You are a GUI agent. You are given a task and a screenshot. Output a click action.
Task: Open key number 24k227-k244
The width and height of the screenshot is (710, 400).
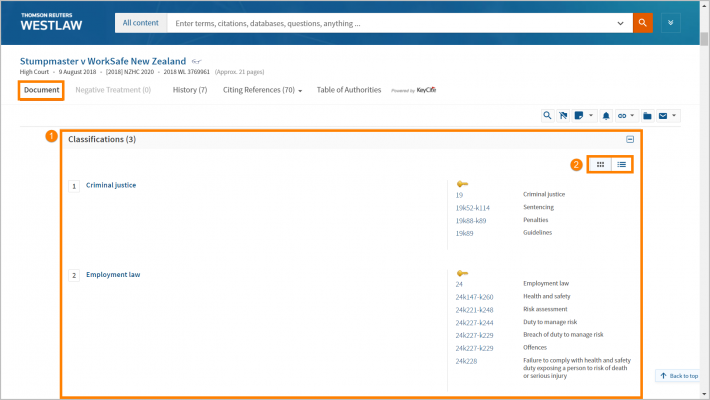pyautogui.click(x=475, y=323)
